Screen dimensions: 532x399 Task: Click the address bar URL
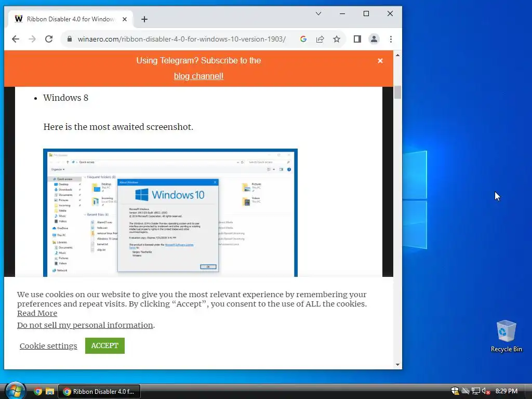[x=181, y=39]
